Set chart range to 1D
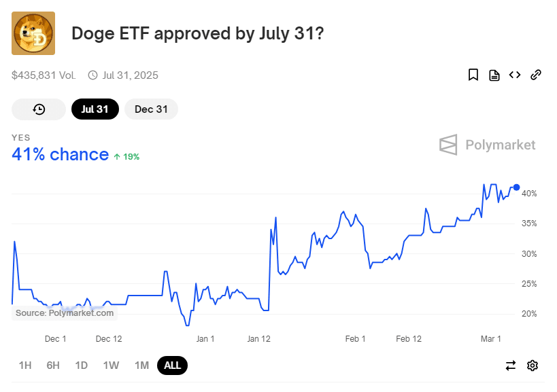Screen dimensions: 557x392 [82, 366]
